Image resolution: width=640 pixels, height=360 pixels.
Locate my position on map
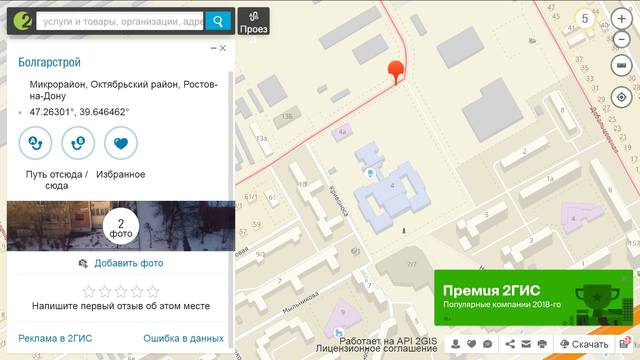pyautogui.click(x=621, y=97)
